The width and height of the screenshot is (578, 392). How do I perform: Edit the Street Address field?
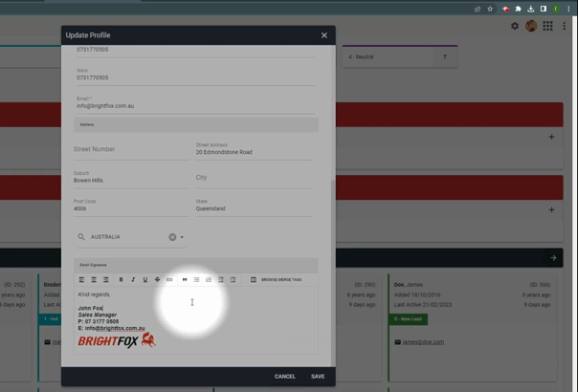point(254,152)
